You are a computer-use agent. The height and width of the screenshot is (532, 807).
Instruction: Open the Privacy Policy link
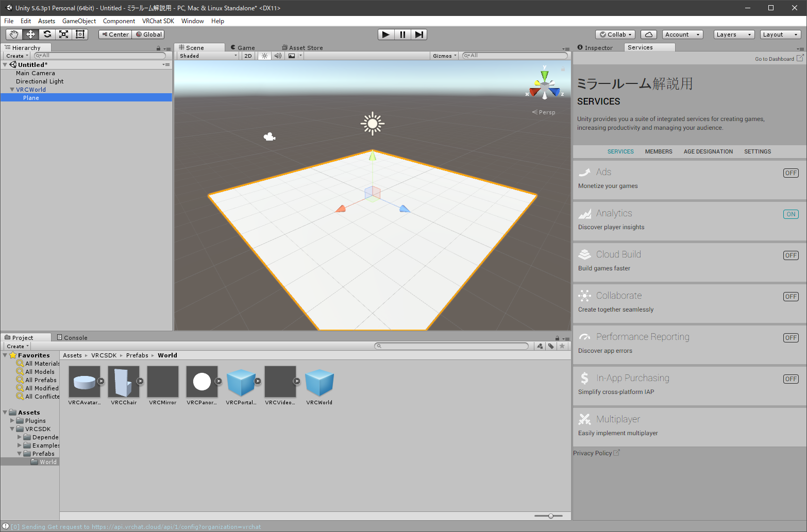[x=596, y=453]
